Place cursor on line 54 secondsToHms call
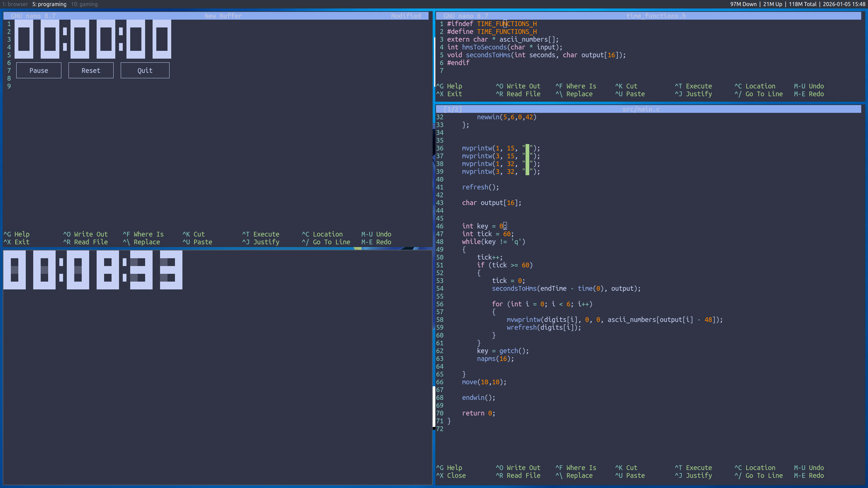The width and height of the screenshot is (868, 488). tap(514, 288)
